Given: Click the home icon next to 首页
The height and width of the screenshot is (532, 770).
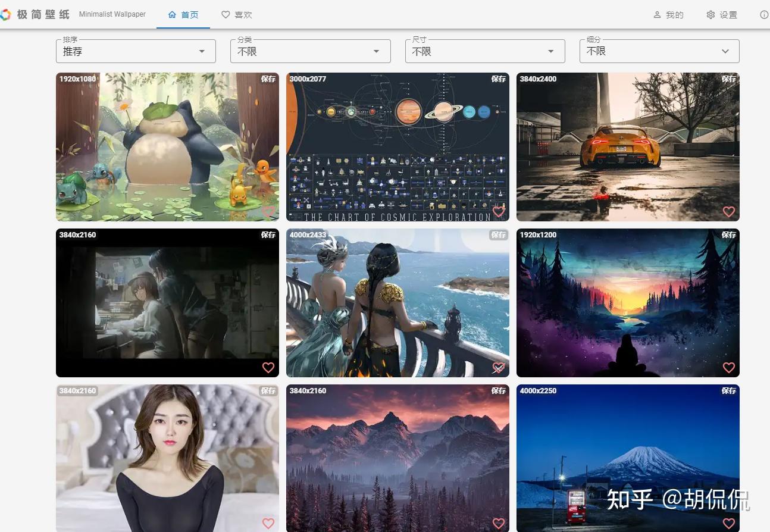Looking at the screenshot, I should coord(171,14).
